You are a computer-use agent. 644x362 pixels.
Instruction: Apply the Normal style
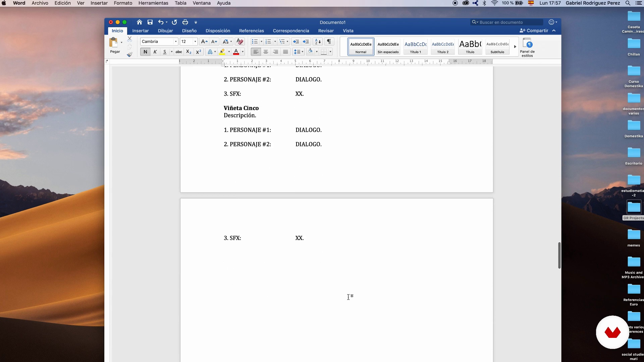[361, 47]
